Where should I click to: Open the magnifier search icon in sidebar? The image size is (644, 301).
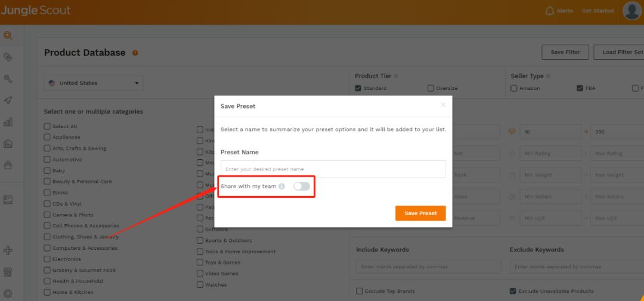coord(7,35)
